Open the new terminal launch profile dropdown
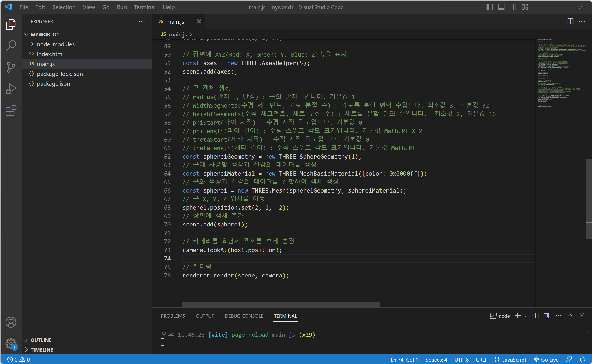 [x=525, y=316]
